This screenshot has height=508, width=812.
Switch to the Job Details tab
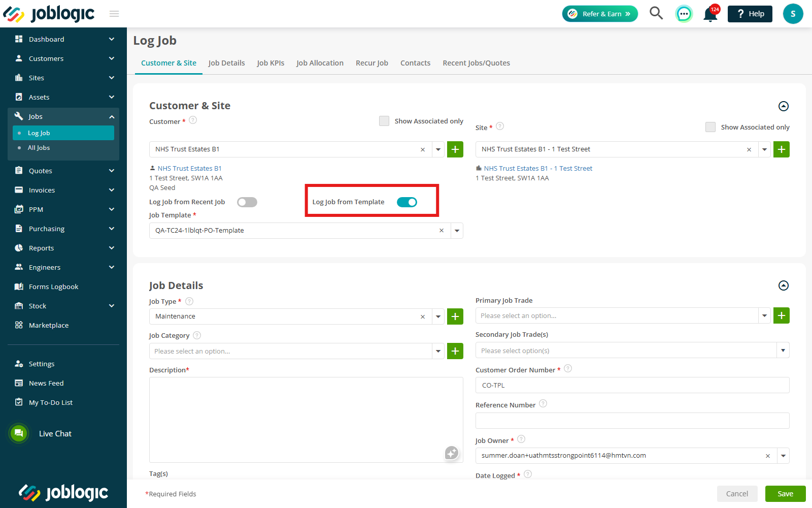click(x=226, y=63)
